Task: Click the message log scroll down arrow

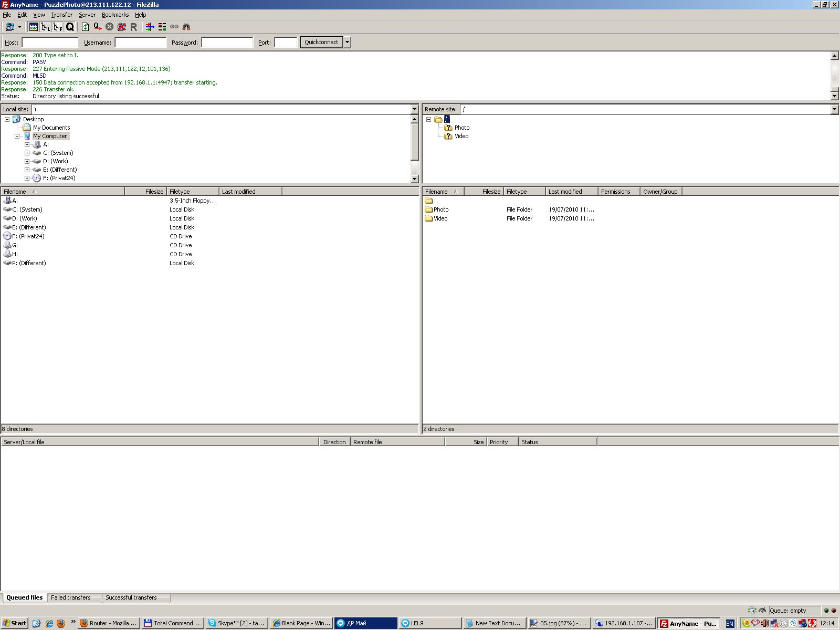Action: click(835, 96)
